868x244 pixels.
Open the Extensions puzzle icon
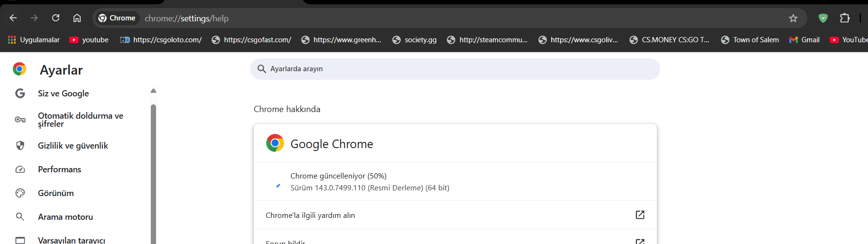845,18
